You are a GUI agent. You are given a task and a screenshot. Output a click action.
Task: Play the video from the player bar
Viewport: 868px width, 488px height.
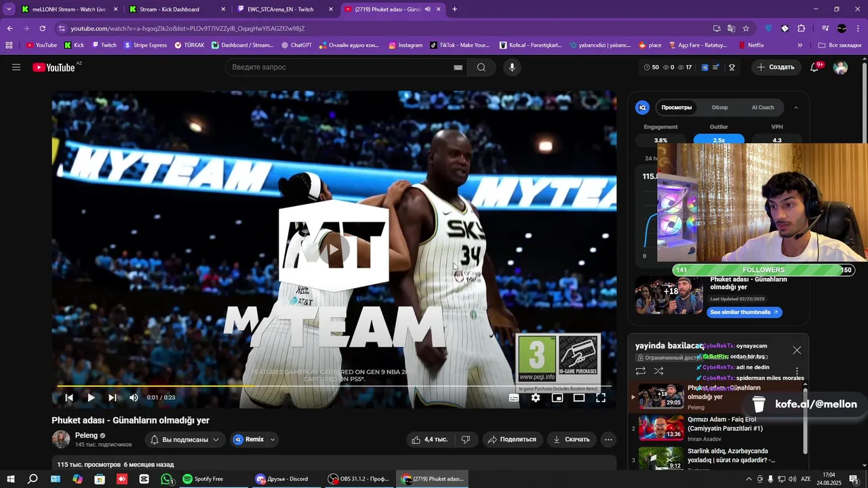coord(91,398)
